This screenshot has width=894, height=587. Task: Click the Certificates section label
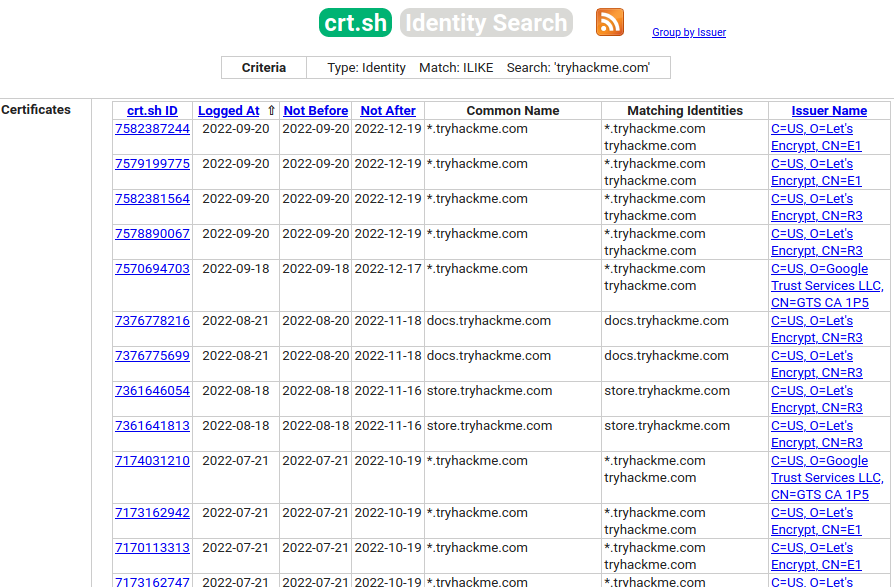click(36, 110)
